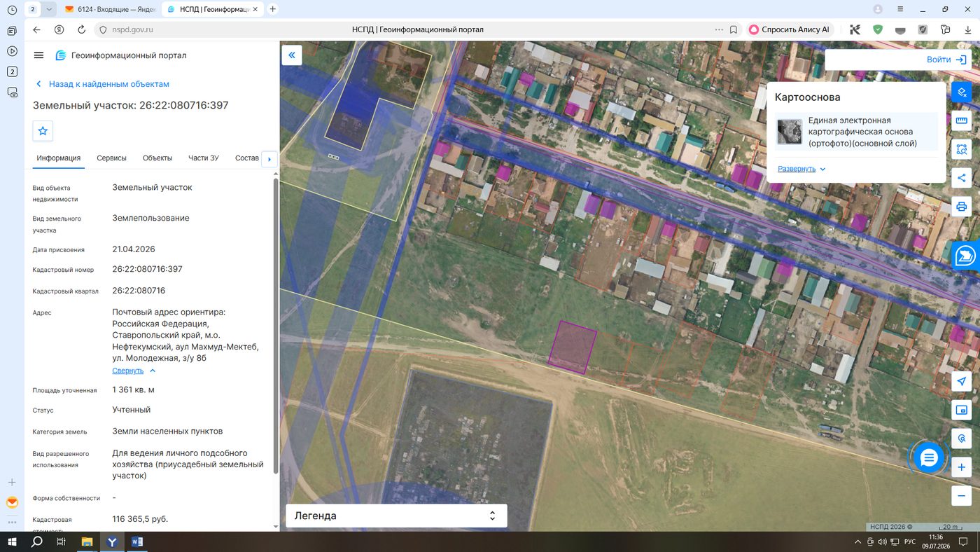This screenshot has height=552, width=980.
Task: Click the Войти login button
Action: pos(946,60)
